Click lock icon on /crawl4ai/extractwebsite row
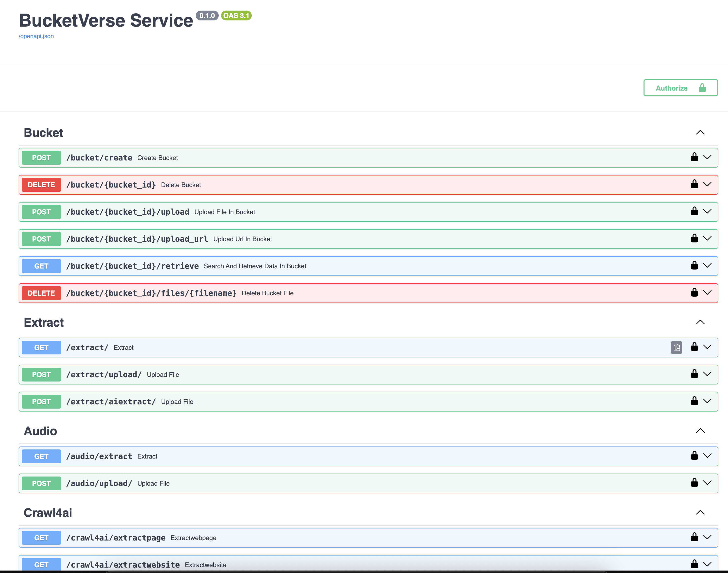Screen dimensions: 728x573 pos(695,564)
